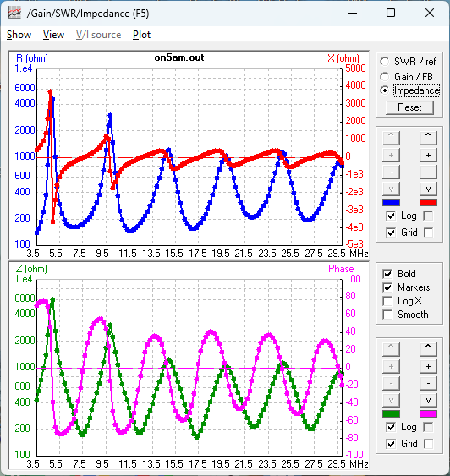Click the + button above the red swatch
The width and height of the screenshot is (450, 476).
click(428, 155)
